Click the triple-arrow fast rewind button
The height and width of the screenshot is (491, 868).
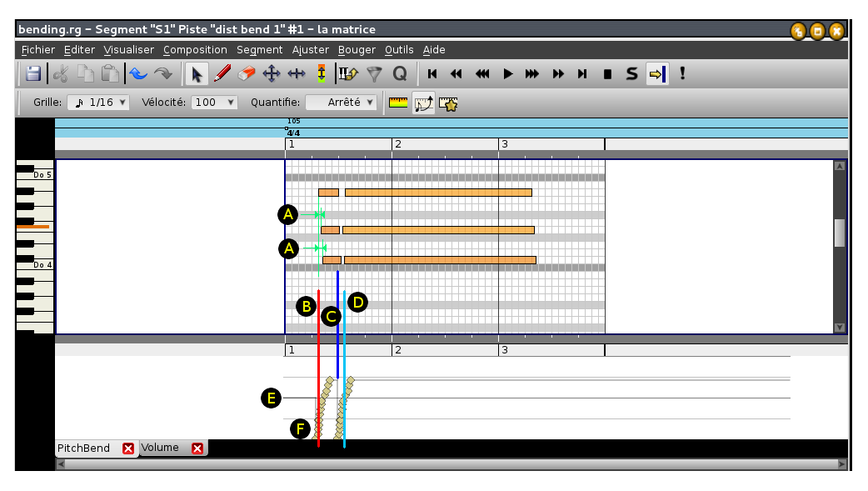coord(482,73)
